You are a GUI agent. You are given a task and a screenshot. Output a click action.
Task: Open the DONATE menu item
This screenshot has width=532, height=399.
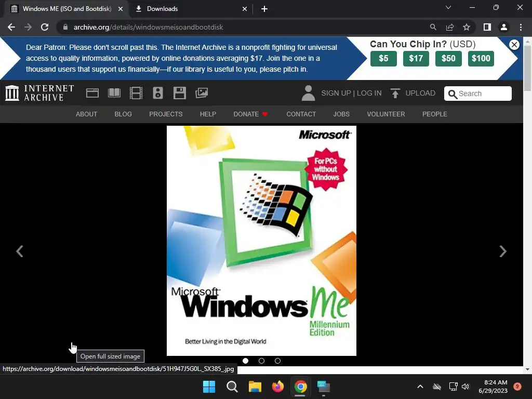(250, 114)
